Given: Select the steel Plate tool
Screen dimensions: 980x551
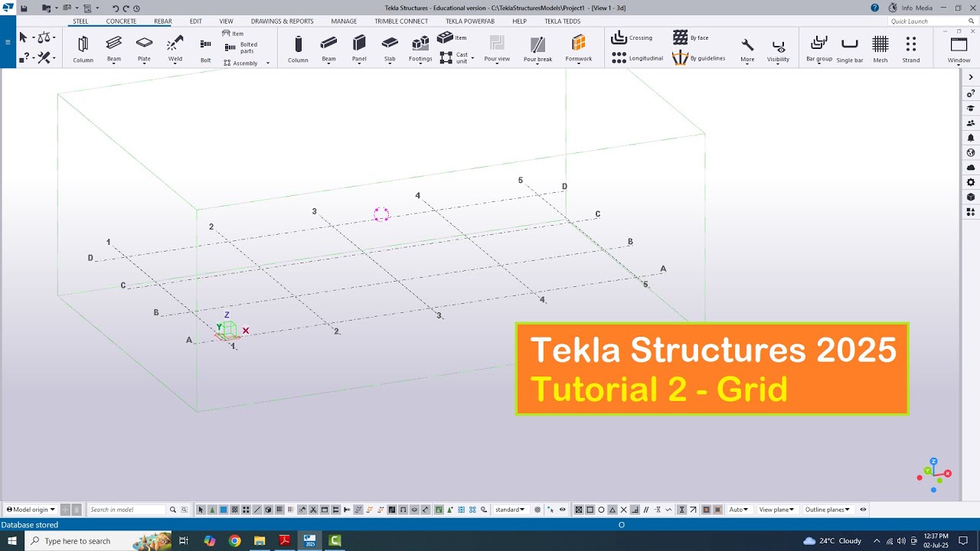Looking at the screenshot, I should (144, 49).
